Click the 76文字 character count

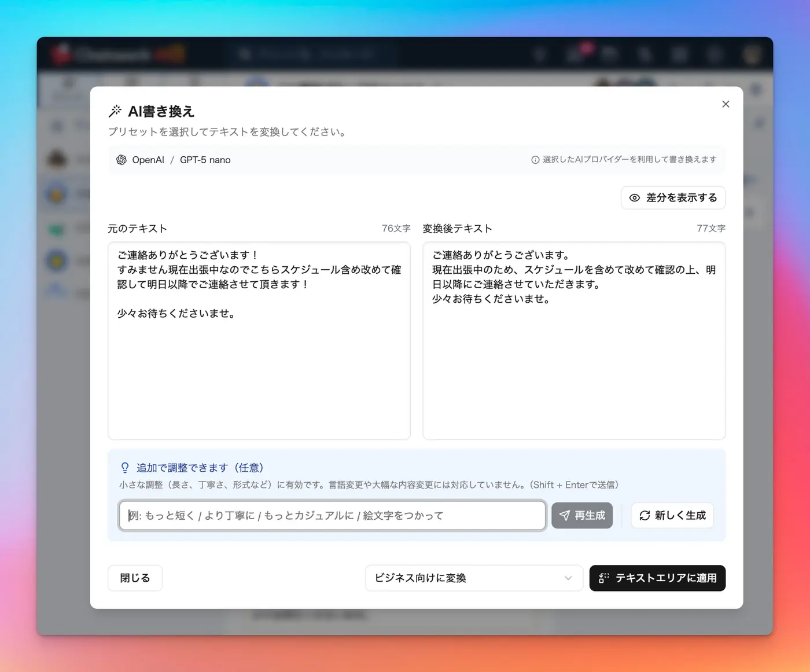[x=396, y=229]
